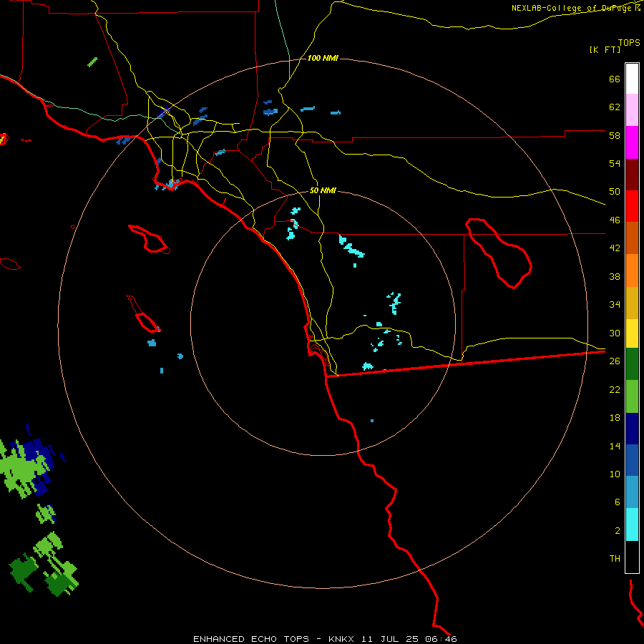
Task: Click the white swatch in the tops legend
Action: (x=632, y=79)
